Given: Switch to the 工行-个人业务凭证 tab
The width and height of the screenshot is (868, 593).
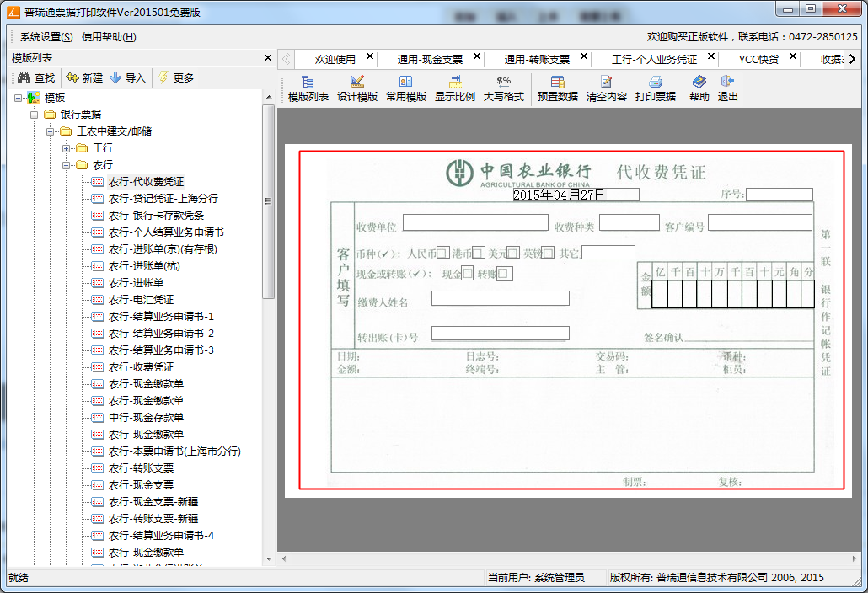Looking at the screenshot, I should (654, 59).
